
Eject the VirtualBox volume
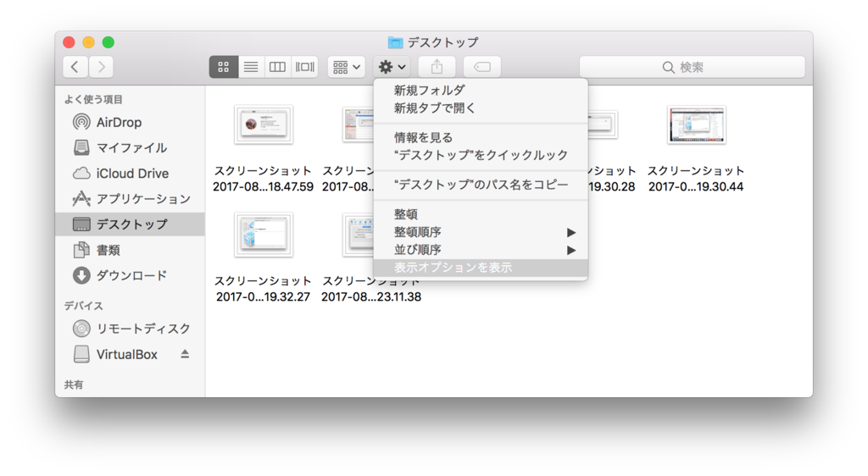pyautogui.click(x=185, y=354)
